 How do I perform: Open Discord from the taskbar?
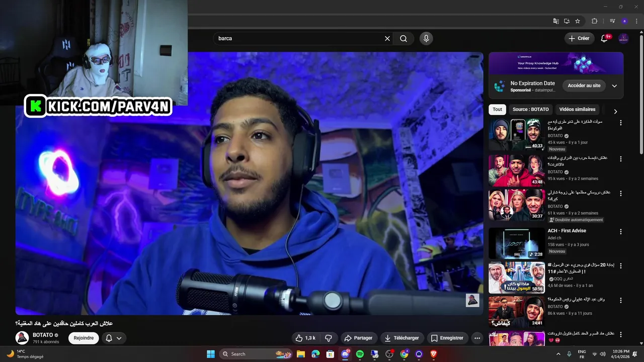345,354
